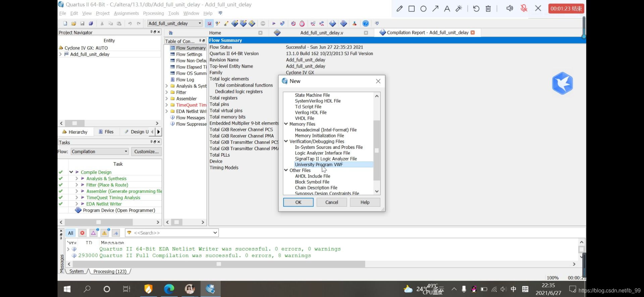Open the Assignments menu
The height and width of the screenshot is (297, 644).
click(x=126, y=13)
